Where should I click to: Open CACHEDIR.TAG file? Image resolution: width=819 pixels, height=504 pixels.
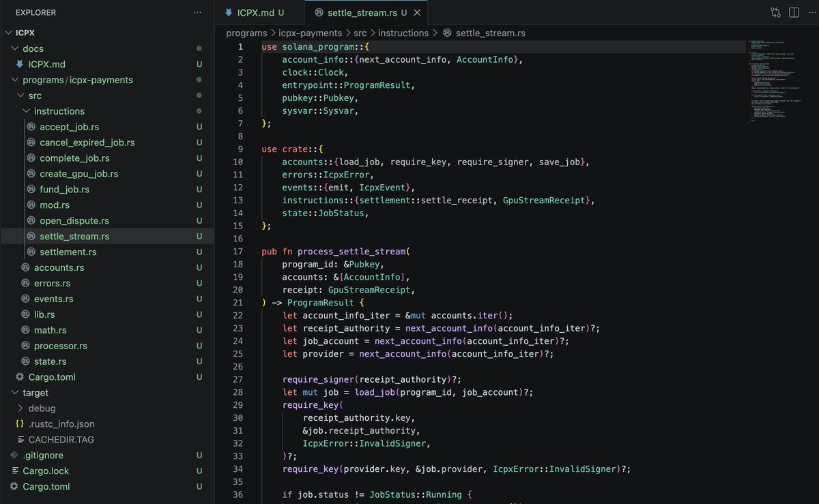click(x=63, y=440)
